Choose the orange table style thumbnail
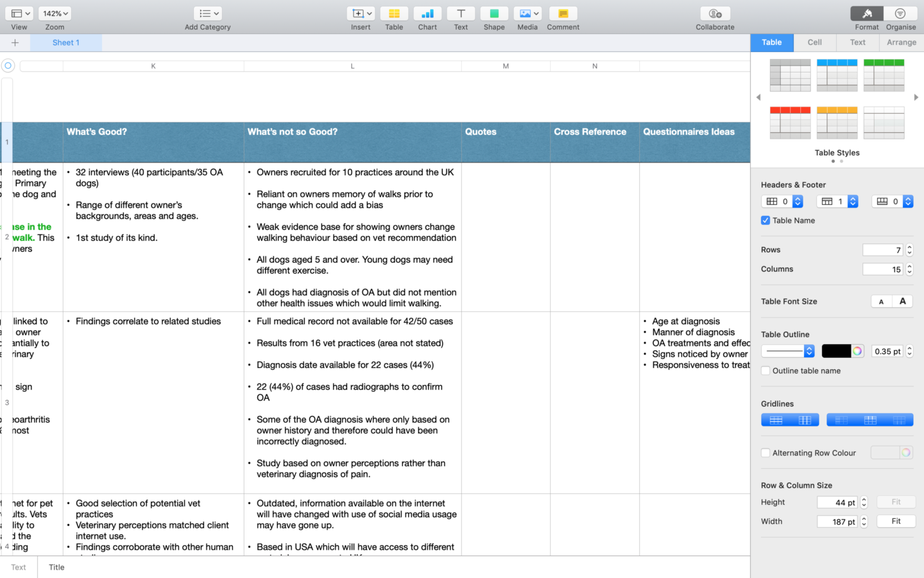924x578 pixels. [837, 123]
